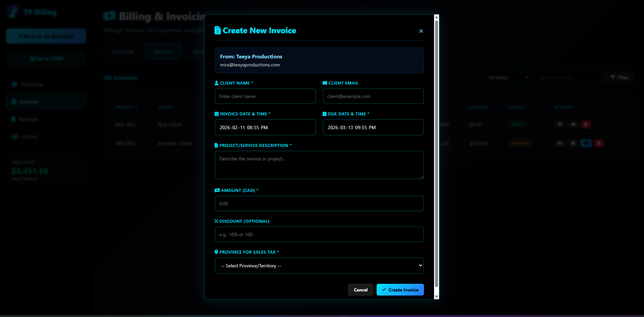This screenshot has height=317, width=644.
Task: Close the Create New Invoice dialog
Action: pyautogui.click(x=421, y=31)
